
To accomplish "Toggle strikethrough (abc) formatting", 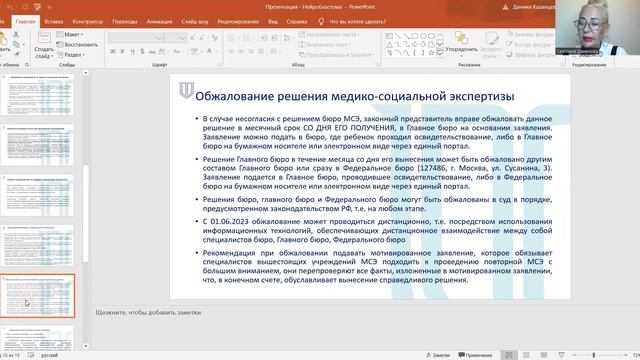I will 152,51.
